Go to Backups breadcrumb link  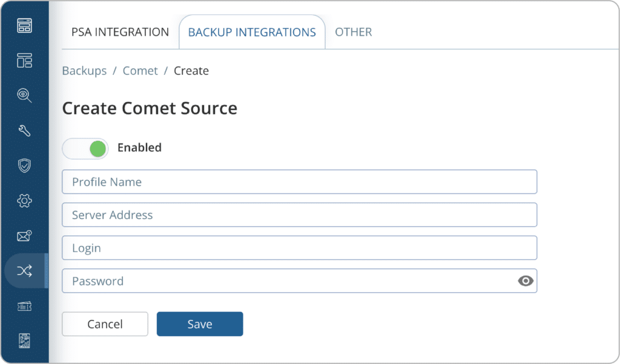(x=84, y=71)
